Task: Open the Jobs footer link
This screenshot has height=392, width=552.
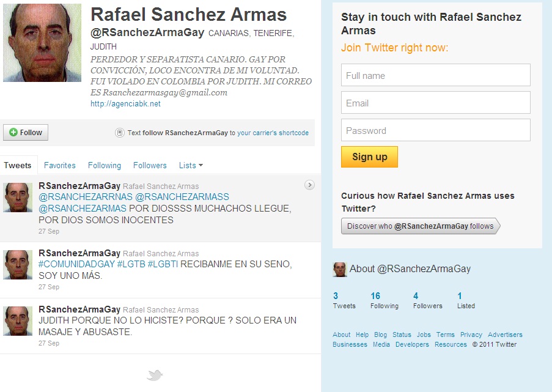Action: click(424, 335)
